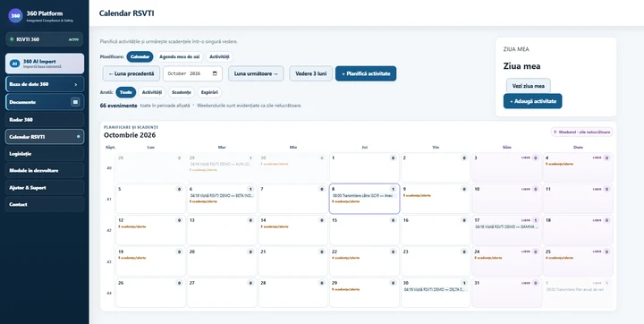Image resolution: width=644 pixels, height=324 pixels.
Task: Click the Transmitere Plan anual event on November 1
Action: (578, 289)
